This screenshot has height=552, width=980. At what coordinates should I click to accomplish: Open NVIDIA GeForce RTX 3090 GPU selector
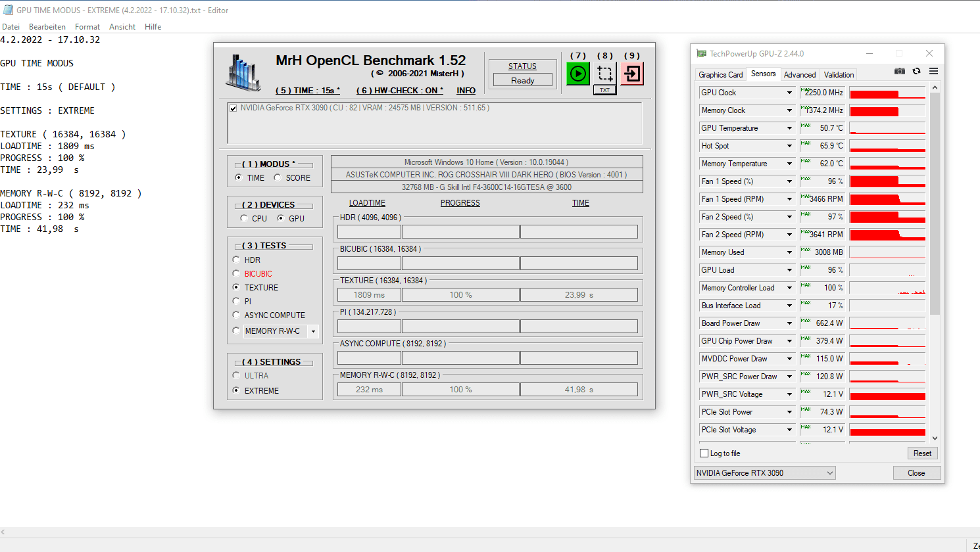pos(765,473)
